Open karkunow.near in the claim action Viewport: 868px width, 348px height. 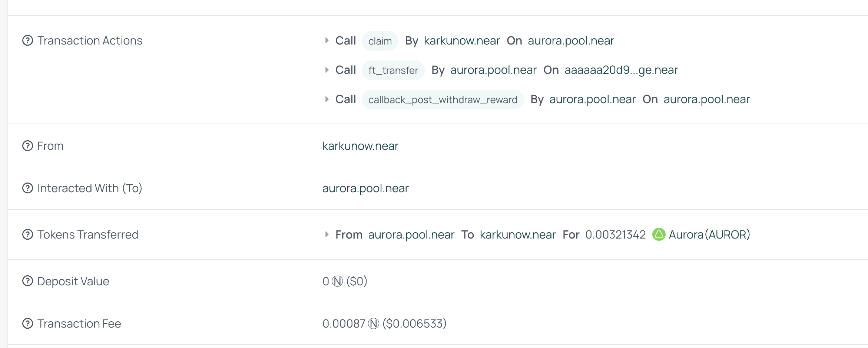462,40
